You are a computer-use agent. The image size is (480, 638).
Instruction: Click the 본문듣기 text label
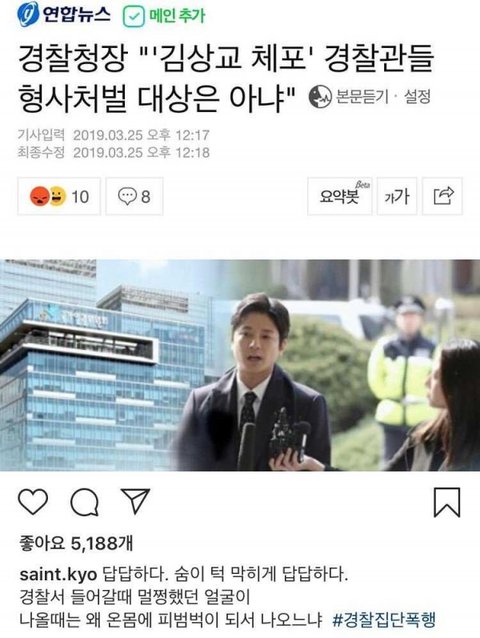362,97
